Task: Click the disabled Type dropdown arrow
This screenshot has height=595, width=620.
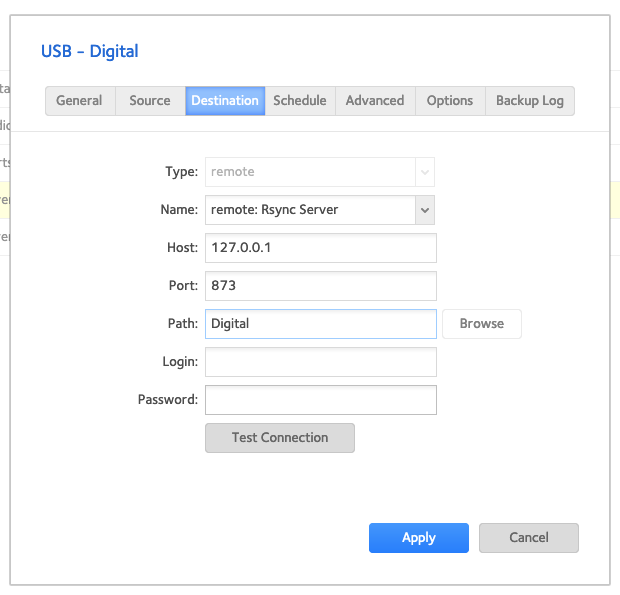Action: click(x=425, y=172)
